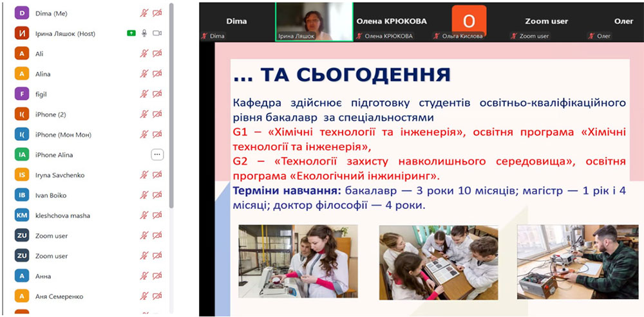644x317 pixels.
Task: Click the name label "Ірина Ляшок" under the live video
Action: tap(296, 36)
